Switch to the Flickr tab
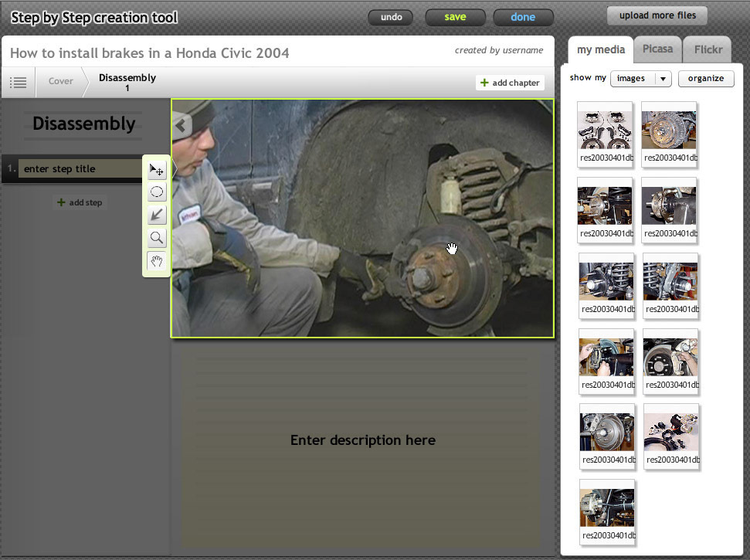Screen dimensions: 750x560 tap(708, 49)
